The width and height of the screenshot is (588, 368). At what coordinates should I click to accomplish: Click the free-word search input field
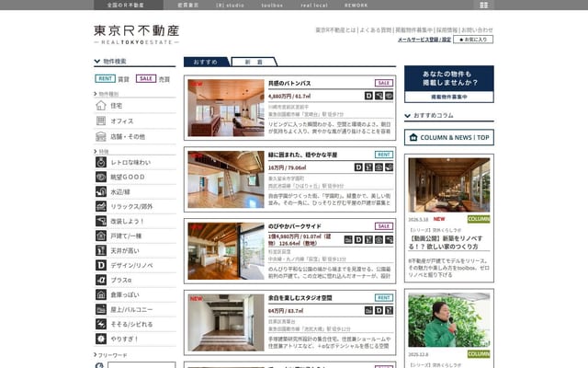point(141,365)
